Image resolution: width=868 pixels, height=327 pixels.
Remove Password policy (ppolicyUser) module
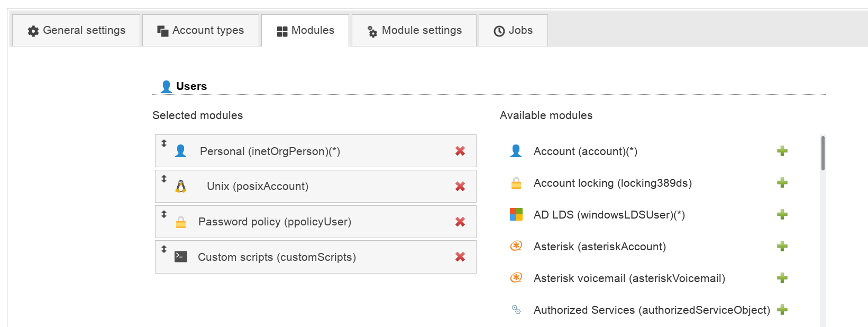coord(460,222)
